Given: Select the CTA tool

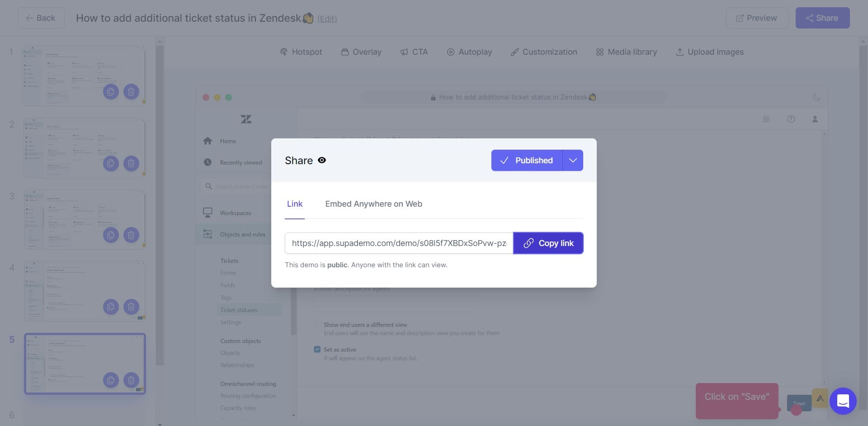Looking at the screenshot, I should [x=414, y=52].
